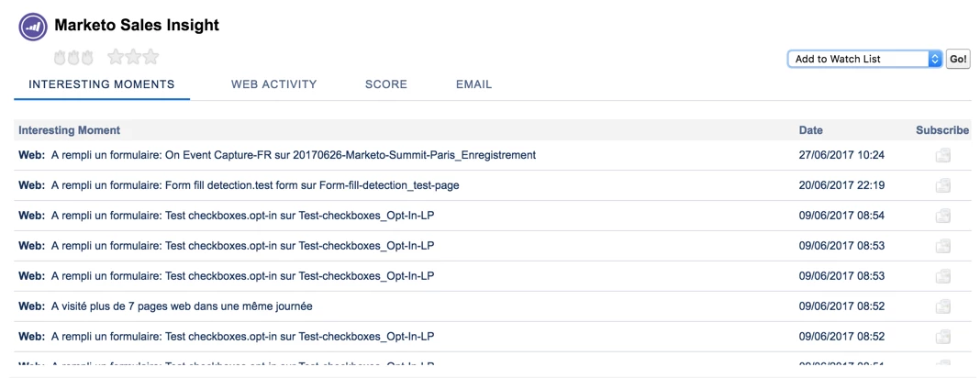Click the third star rating icon
This screenshot has width=980, height=378.
click(150, 58)
